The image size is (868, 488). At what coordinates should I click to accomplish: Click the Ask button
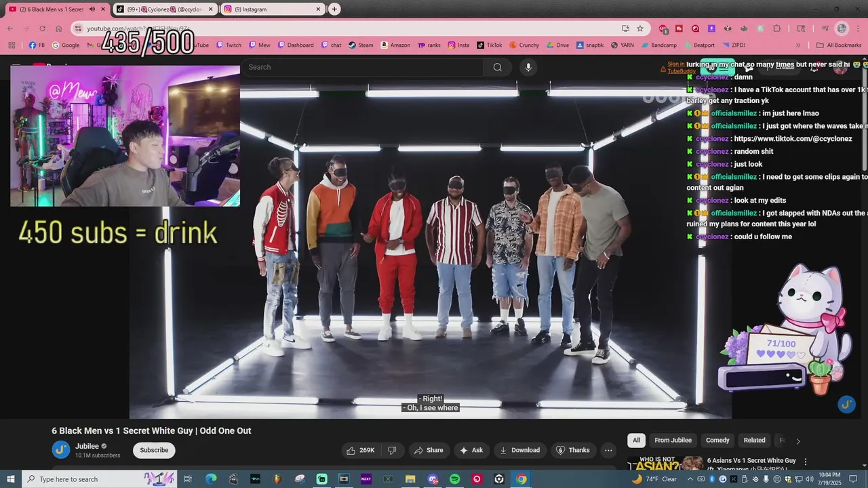pyautogui.click(x=471, y=450)
